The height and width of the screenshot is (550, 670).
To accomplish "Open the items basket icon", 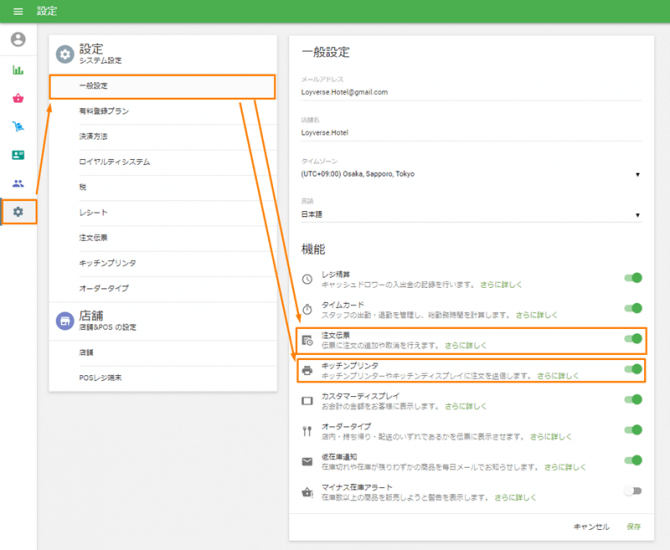I will pyautogui.click(x=18, y=98).
